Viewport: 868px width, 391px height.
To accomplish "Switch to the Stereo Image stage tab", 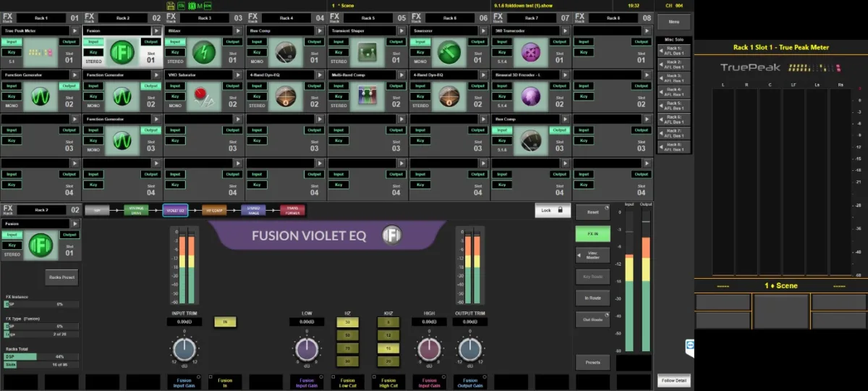I will tap(253, 210).
